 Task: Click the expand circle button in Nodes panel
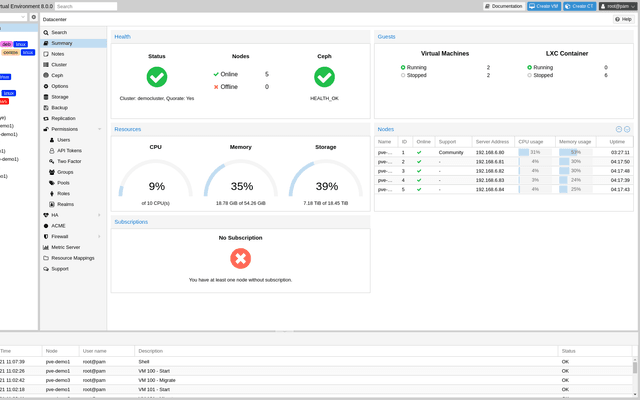pos(627,129)
